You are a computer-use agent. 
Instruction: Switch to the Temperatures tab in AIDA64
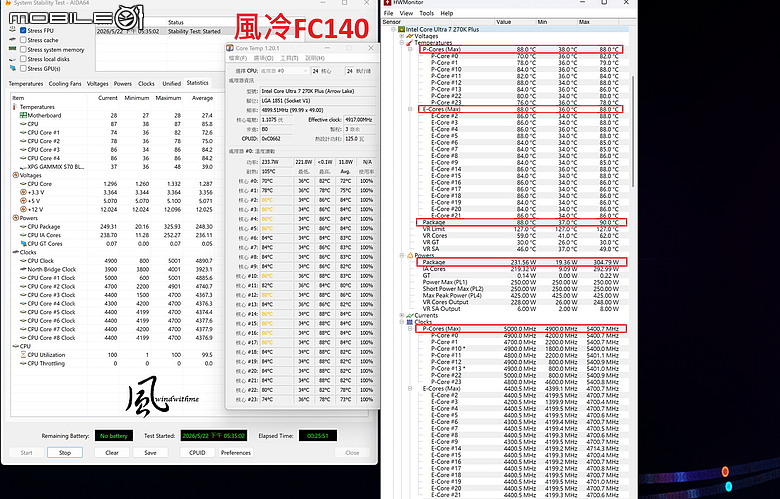(26, 84)
